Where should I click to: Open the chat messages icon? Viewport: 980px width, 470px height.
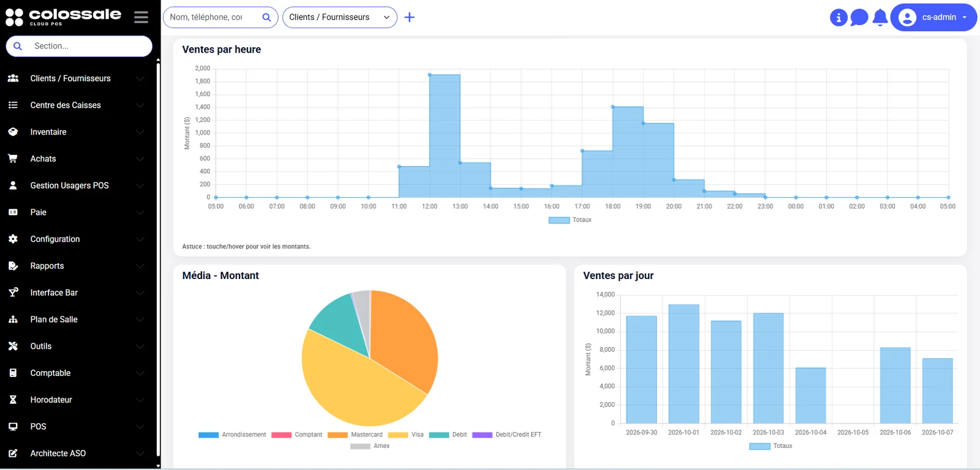pyautogui.click(x=859, y=17)
